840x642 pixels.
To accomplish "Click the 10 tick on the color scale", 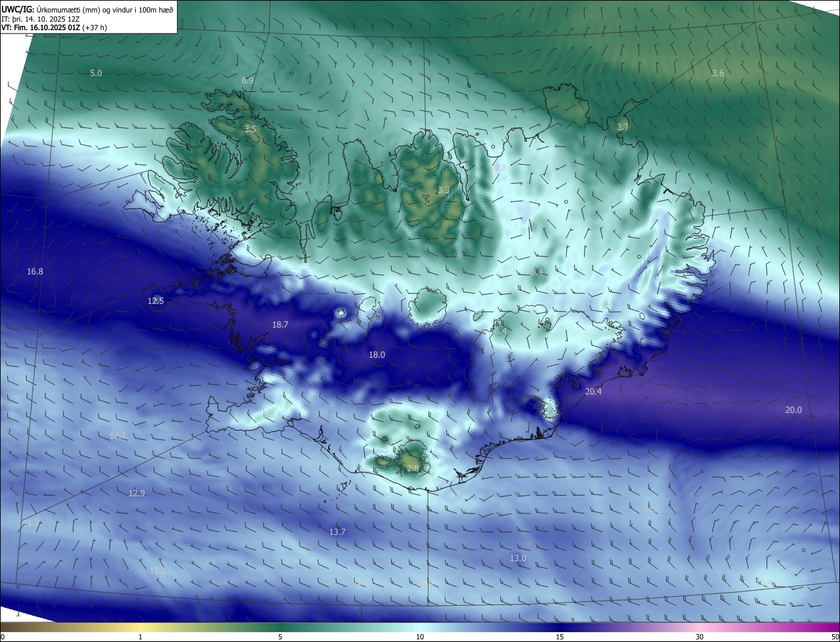I will 420,637.
